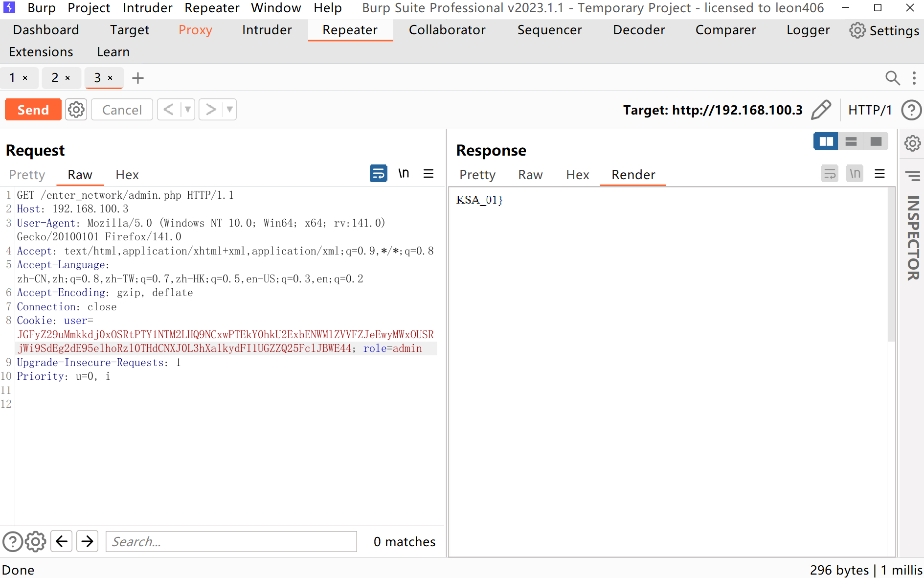Click the Cancel button

[122, 110]
